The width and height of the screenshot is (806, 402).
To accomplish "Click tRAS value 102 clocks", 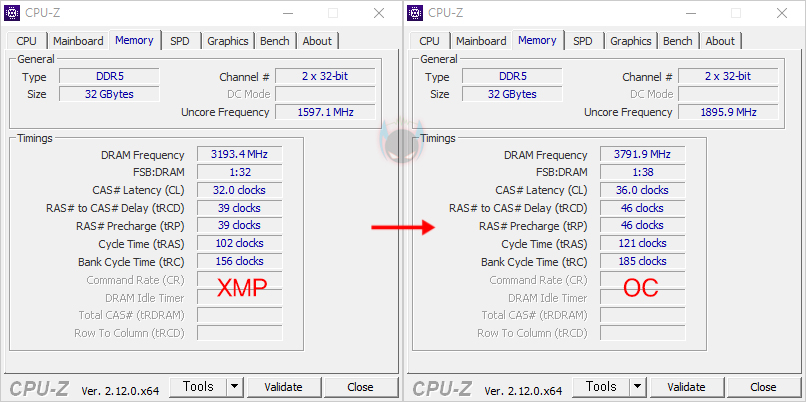I will [240, 243].
